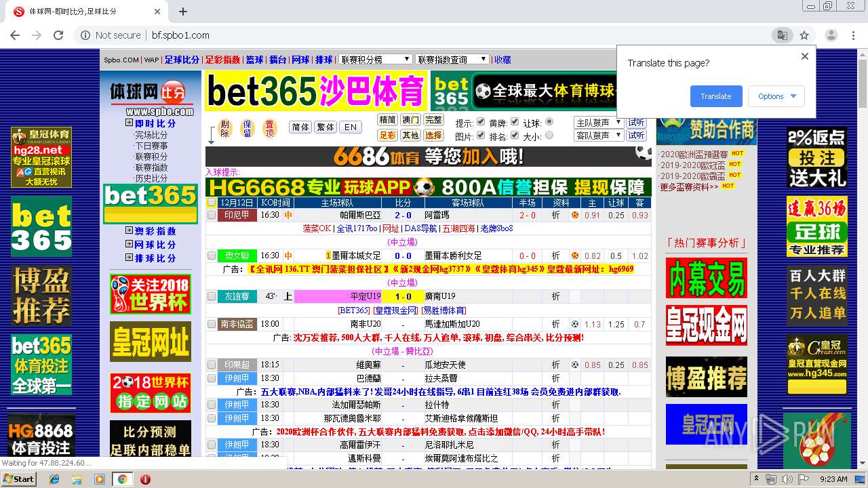Tick the select-all checkbox in table header
The image size is (868, 488).
(x=212, y=203)
